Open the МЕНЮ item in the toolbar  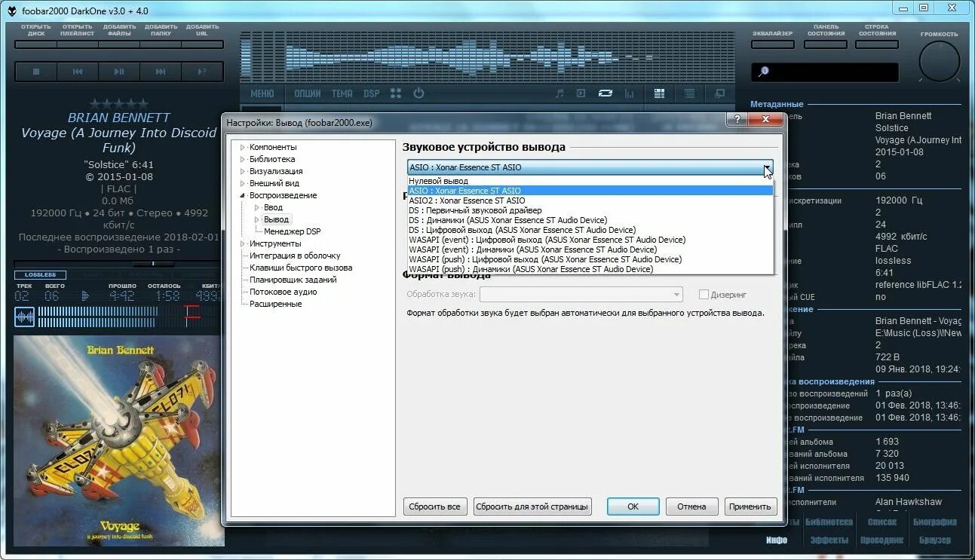pos(261,93)
